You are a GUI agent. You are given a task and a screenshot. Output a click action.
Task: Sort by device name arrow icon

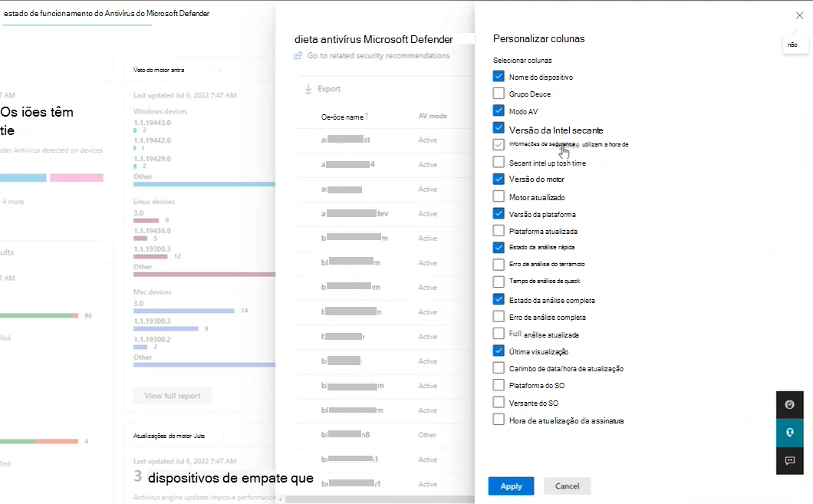point(367,116)
